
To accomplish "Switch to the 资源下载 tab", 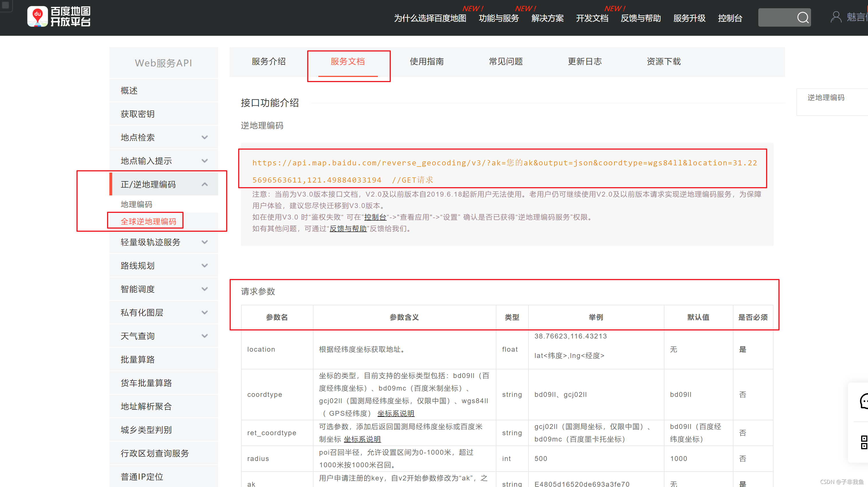I will pyautogui.click(x=664, y=62).
